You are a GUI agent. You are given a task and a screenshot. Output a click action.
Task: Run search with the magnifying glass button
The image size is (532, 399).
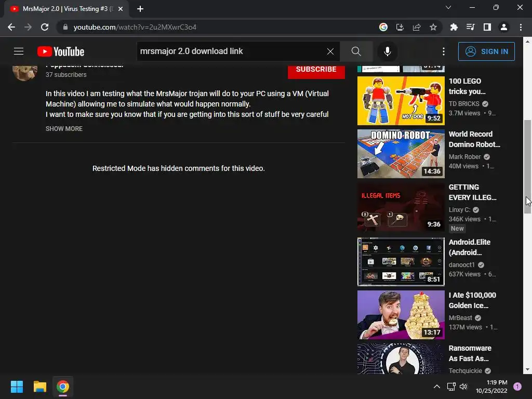click(356, 51)
